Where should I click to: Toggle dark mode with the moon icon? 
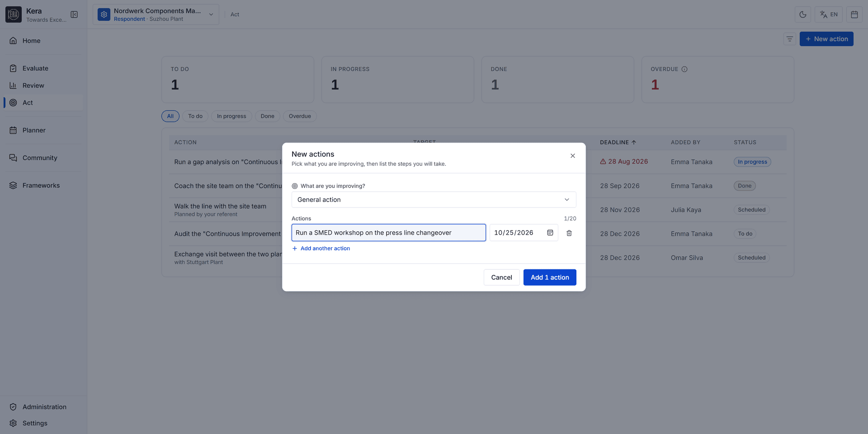803,14
